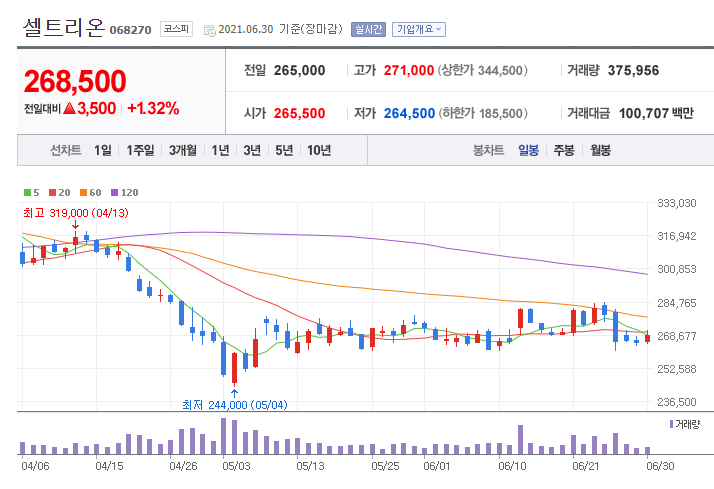Switch to 월봉 monthly candle chart
The height and width of the screenshot is (489, 714).
[x=601, y=150]
